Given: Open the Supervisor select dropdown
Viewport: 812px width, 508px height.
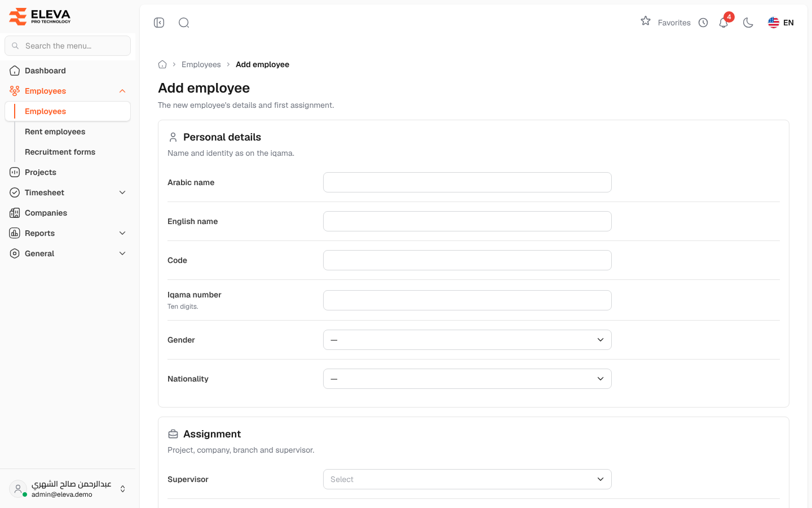Looking at the screenshot, I should coord(467,479).
